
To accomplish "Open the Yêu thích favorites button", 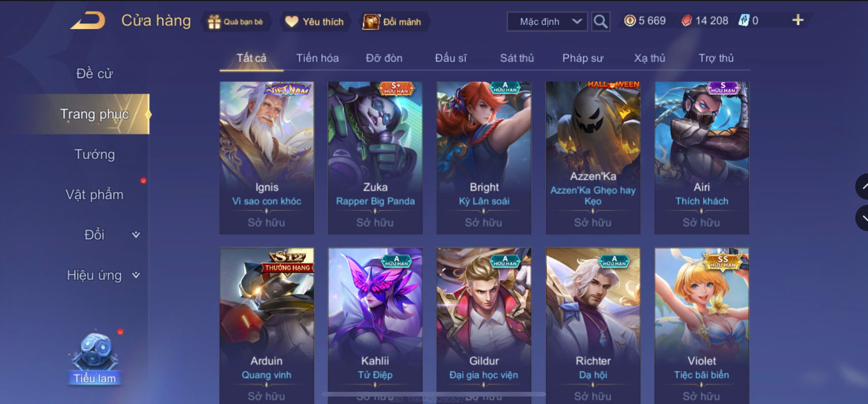I will [315, 22].
